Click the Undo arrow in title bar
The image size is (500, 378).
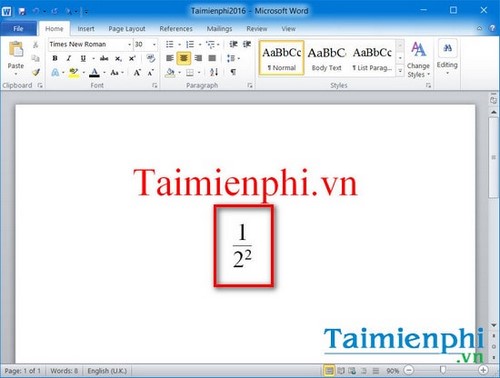[x=36, y=12]
